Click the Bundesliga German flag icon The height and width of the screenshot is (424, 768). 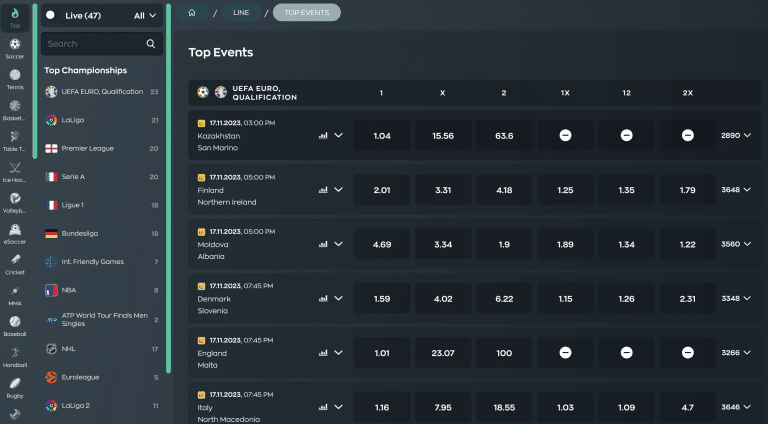[51, 234]
